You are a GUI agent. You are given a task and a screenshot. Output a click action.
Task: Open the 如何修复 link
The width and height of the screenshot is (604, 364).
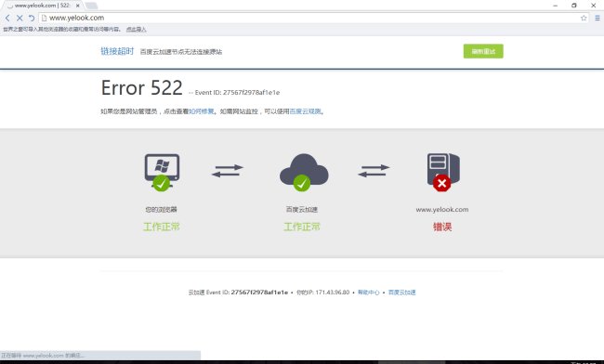pos(201,111)
